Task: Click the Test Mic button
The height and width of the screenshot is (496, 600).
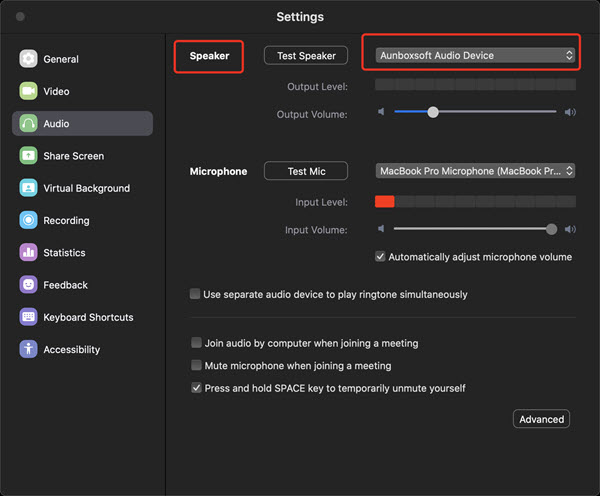Action: click(x=306, y=171)
